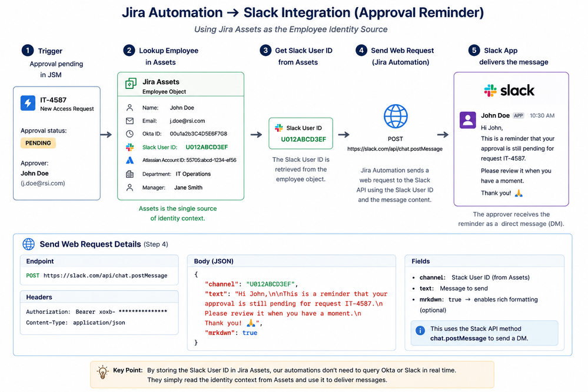The height and width of the screenshot is (392, 588).
Task: Click the clock icon beside Okta ID
Action: coord(129,134)
